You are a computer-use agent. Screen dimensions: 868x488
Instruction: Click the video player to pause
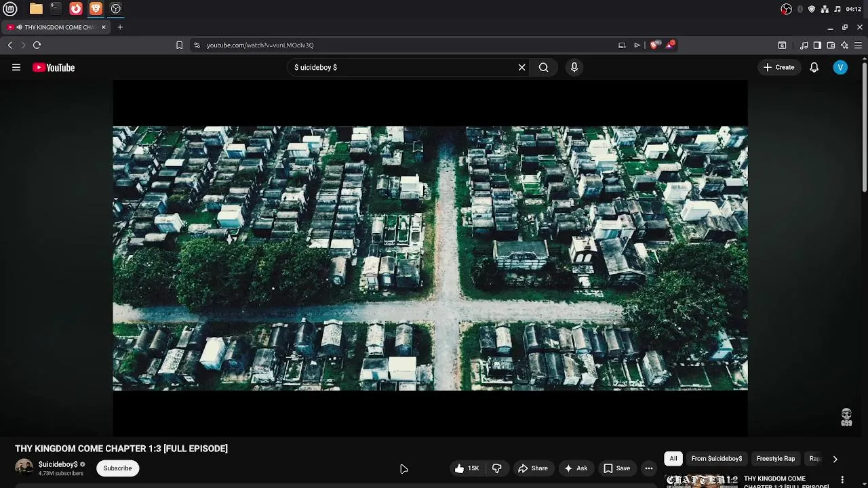(430, 258)
